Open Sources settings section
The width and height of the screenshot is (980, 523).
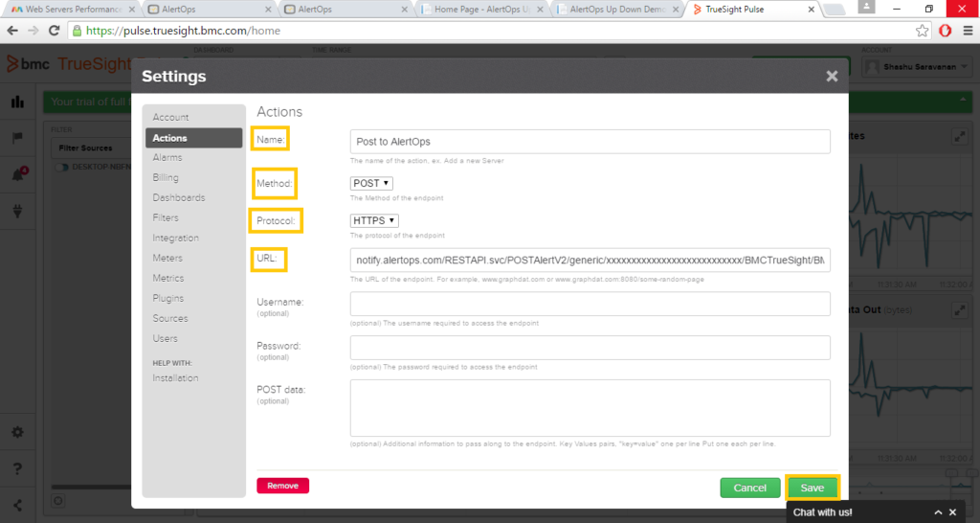(x=170, y=318)
